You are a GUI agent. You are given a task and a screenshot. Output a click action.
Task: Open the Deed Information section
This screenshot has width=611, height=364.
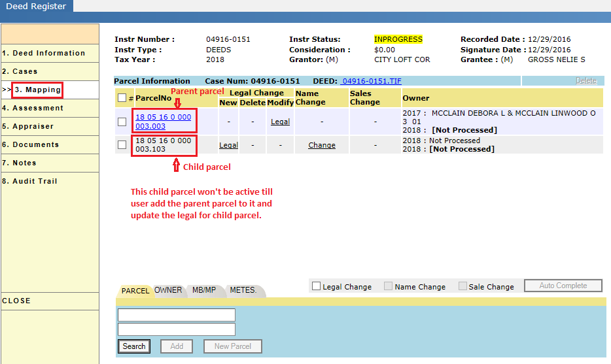point(50,53)
